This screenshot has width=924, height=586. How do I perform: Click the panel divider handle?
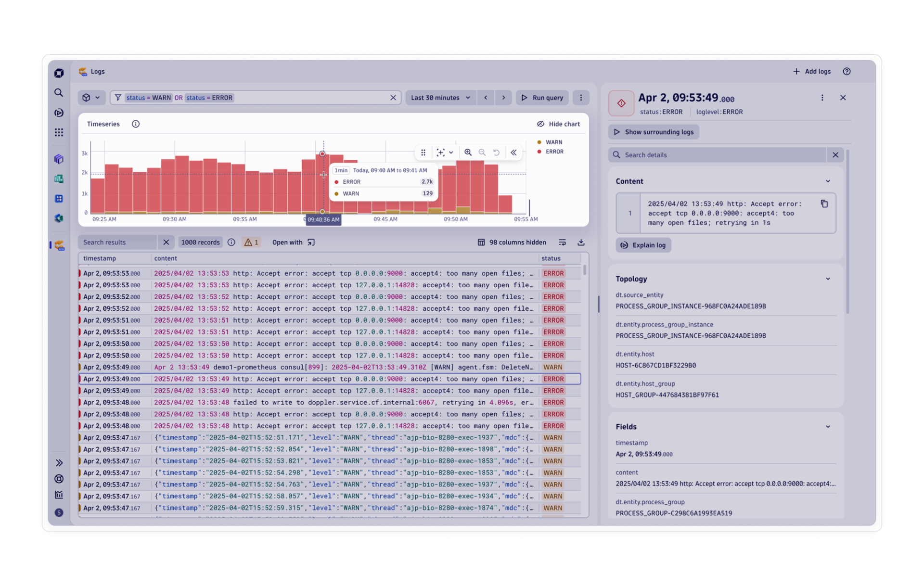(599, 304)
